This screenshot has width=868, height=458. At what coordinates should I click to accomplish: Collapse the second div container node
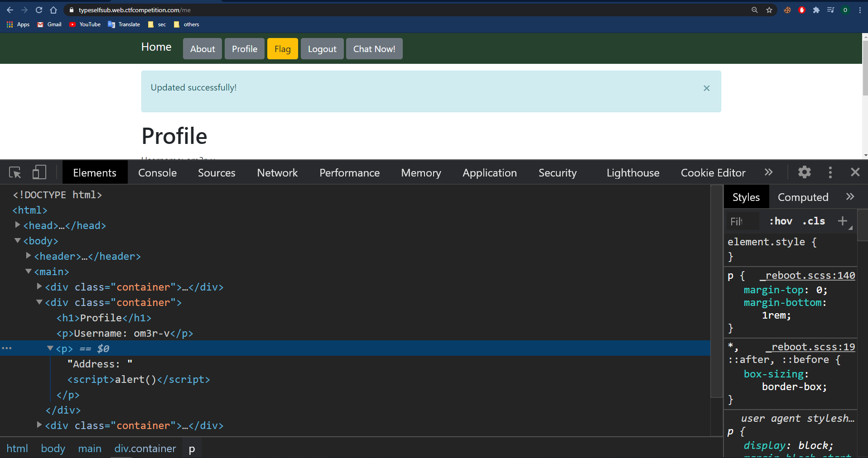[x=39, y=302]
